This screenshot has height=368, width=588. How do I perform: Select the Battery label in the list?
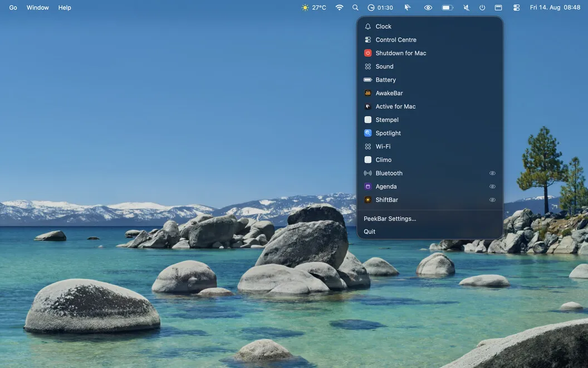point(385,80)
